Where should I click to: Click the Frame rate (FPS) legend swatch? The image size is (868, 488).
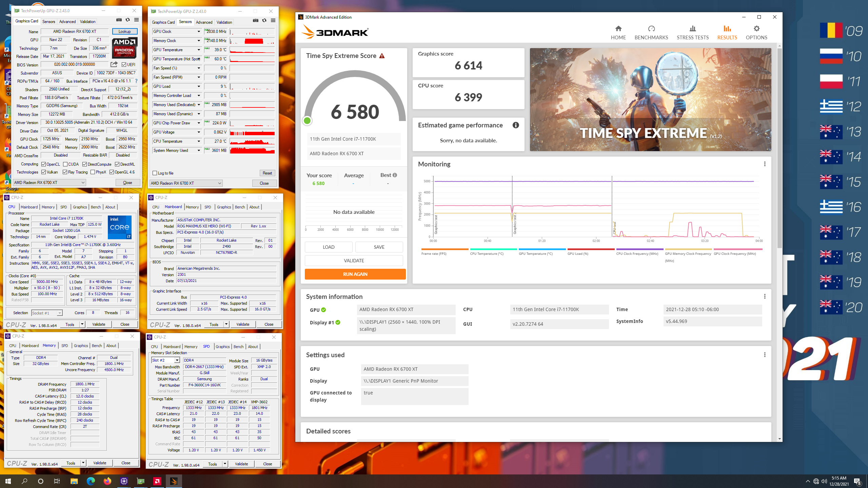tap(445, 249)
